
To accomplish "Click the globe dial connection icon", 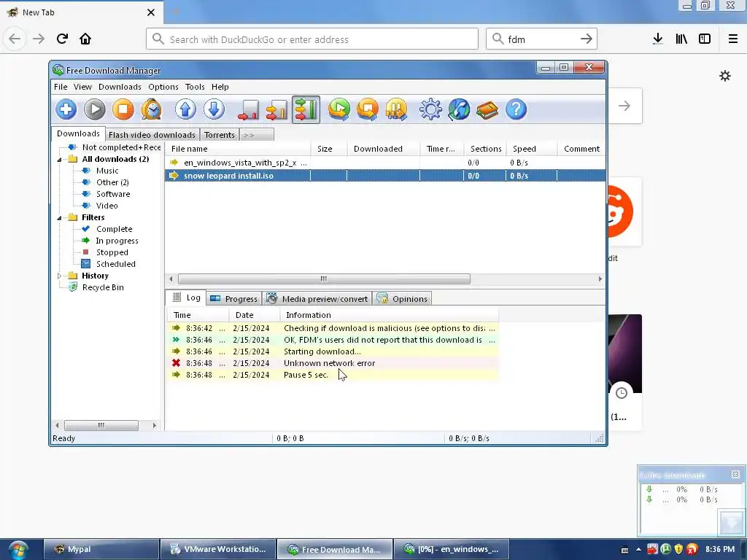I will tap(460, 109).
